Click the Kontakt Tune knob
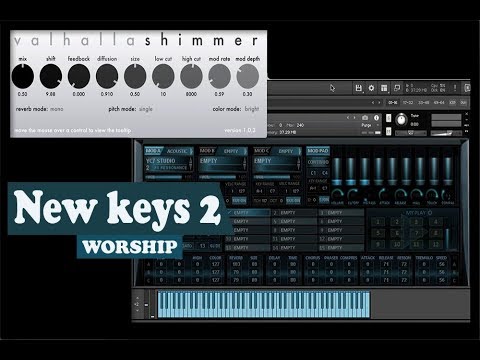The height and width of the screenshot is (360, 480). click(x=401, y=120)
